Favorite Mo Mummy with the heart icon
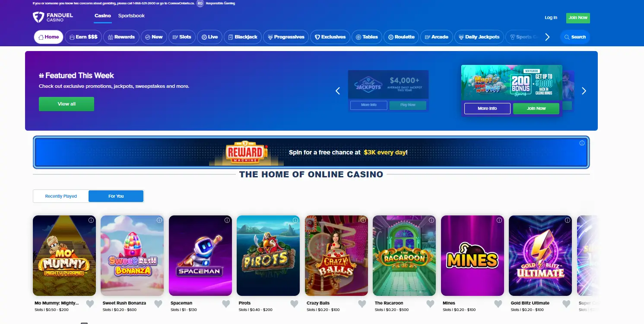 [90, 304]
